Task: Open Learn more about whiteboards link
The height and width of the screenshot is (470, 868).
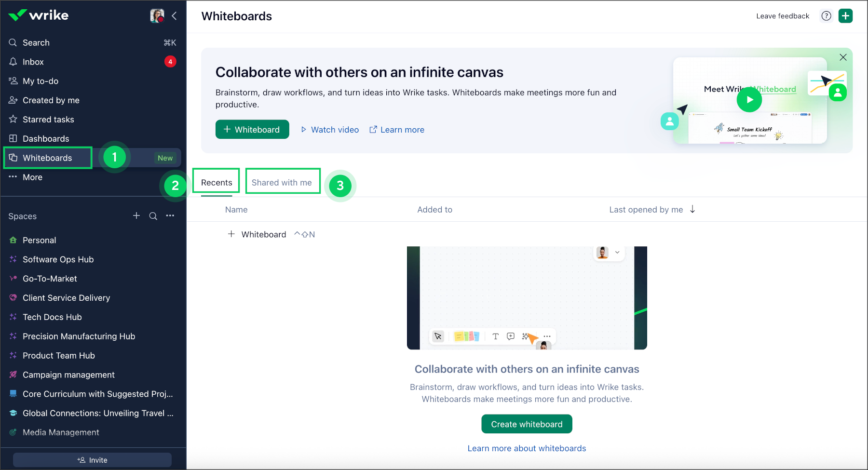Action: click(527, 448)
